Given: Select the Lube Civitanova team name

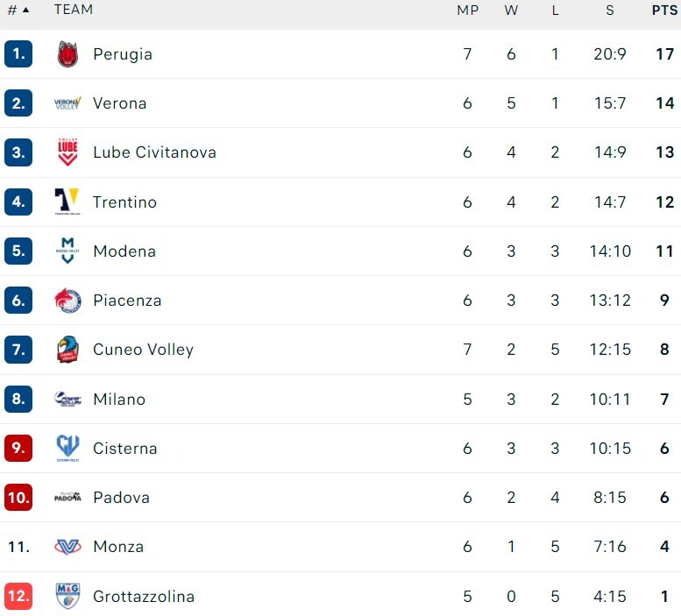Looking at the screenshot, I should pos(154,152).
